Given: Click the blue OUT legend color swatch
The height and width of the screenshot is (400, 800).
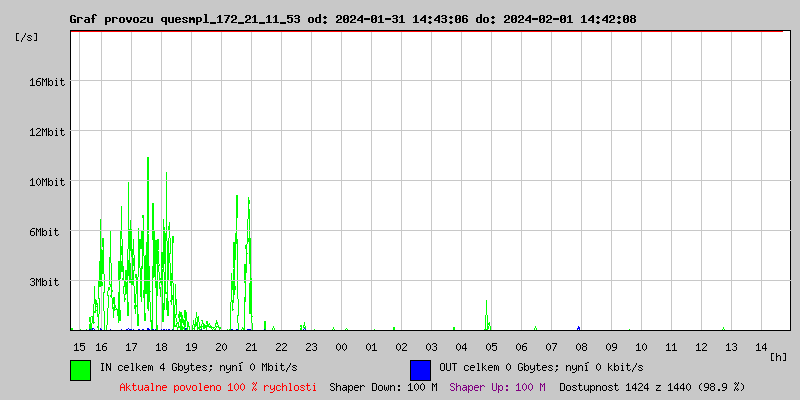Looking at the screenshot, I should (420, 369).
